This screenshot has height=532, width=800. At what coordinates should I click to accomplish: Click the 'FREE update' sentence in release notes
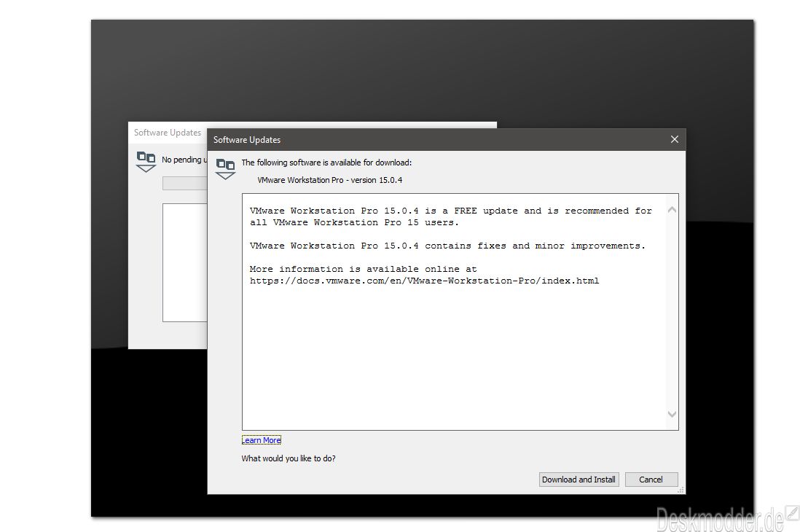pos(451,216)
